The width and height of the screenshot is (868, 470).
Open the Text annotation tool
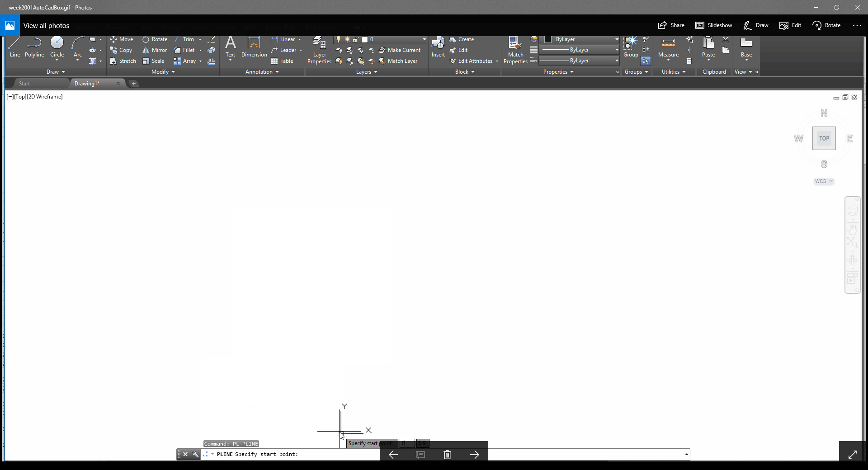[231, 47]
